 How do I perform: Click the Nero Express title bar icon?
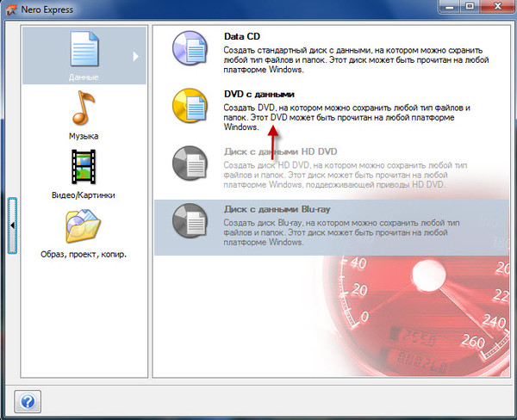click(11, 9)
